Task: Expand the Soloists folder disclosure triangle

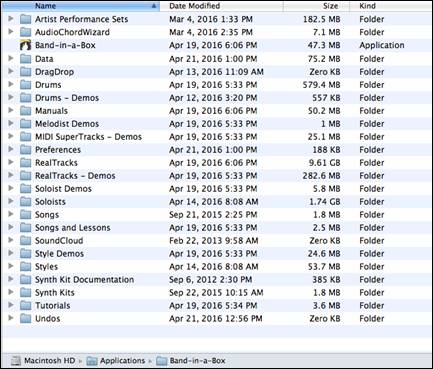Action: click(11, 201)
